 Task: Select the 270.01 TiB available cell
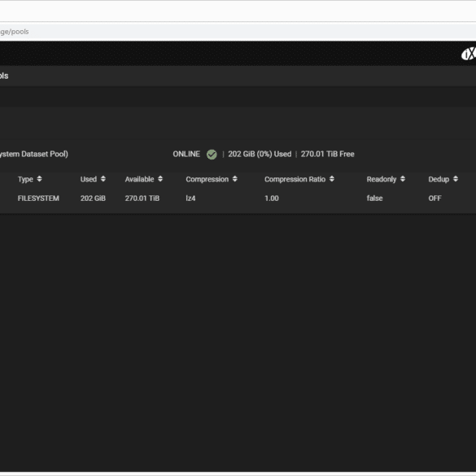pos(142,199)
